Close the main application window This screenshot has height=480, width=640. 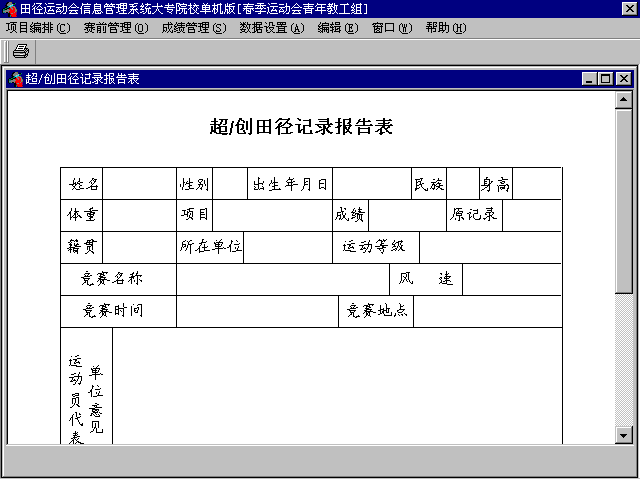(x=630, y=9)
